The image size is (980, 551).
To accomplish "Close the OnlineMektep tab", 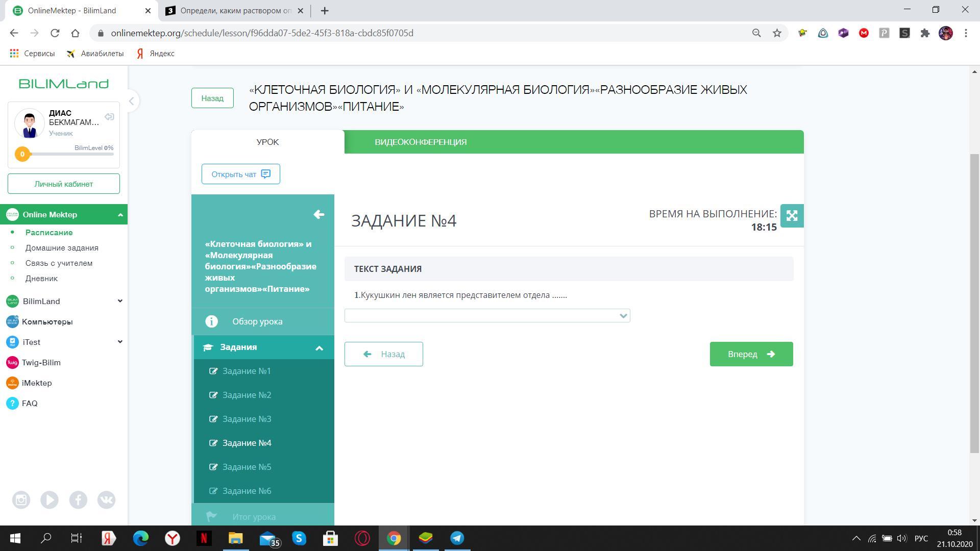I will (x=148, y=10).
